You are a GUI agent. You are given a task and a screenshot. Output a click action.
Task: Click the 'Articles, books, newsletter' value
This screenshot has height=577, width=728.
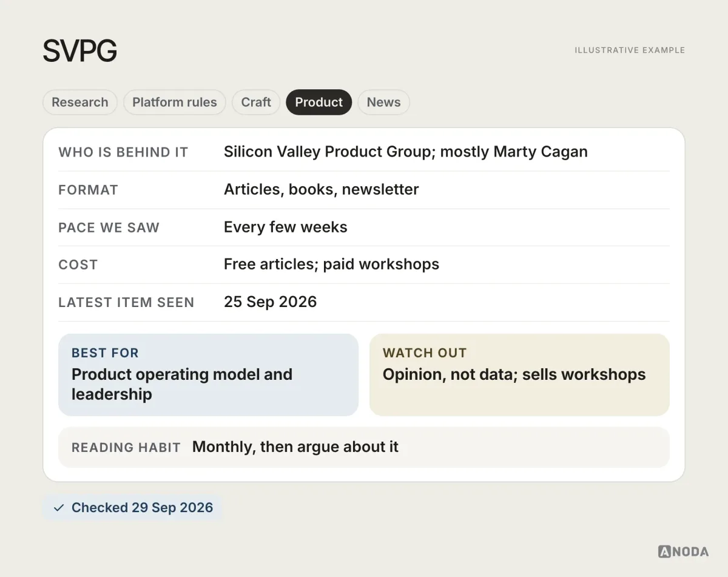click(x=321, y=189)
